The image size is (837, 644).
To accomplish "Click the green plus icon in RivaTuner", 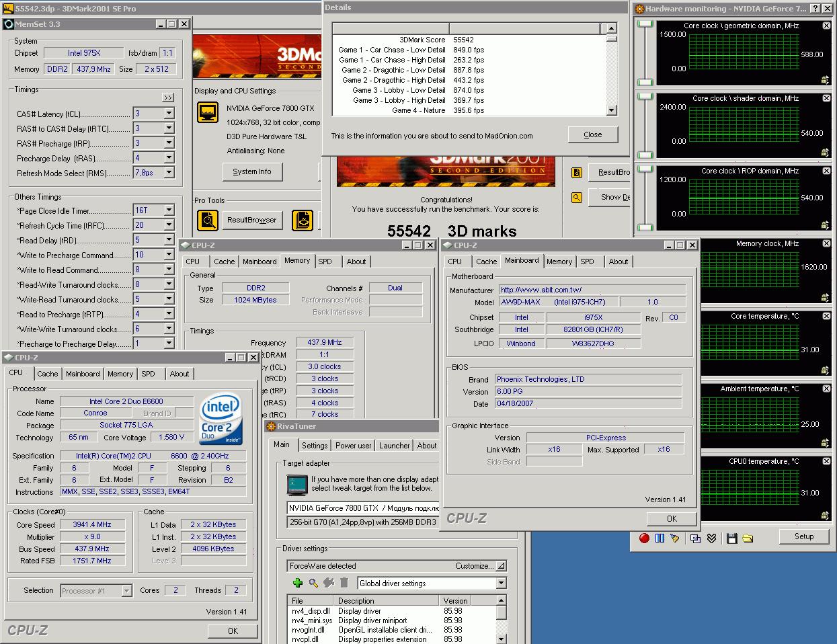I will coord(297,583).
